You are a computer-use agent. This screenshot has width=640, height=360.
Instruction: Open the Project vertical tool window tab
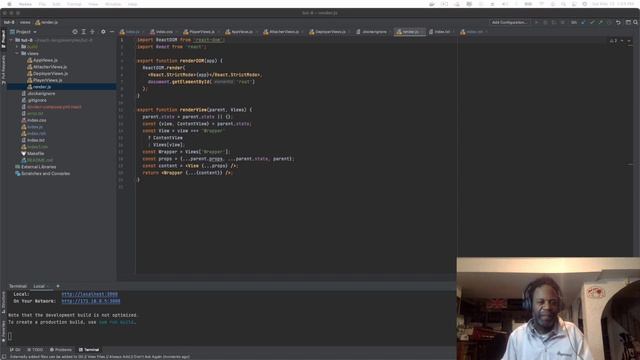3,39
